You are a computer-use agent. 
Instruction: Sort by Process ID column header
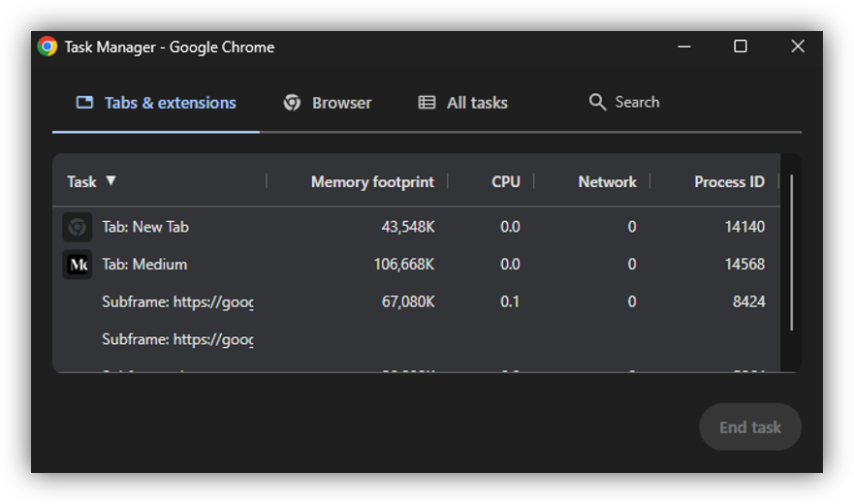pos(729,182)
